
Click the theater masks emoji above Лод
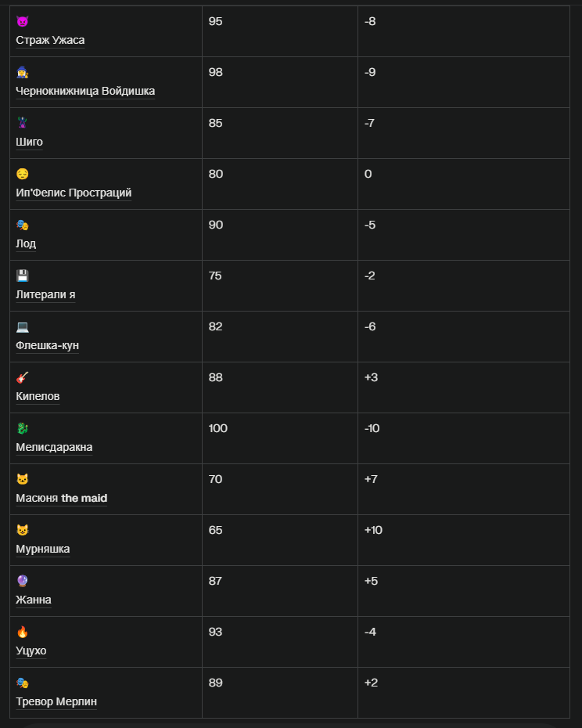[22, 225]
